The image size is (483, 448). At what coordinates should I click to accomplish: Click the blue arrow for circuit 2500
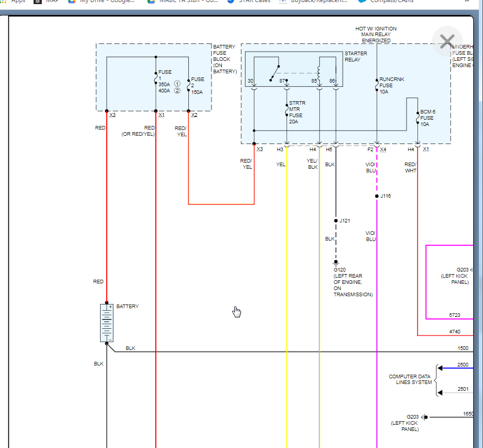coord(440,368)
